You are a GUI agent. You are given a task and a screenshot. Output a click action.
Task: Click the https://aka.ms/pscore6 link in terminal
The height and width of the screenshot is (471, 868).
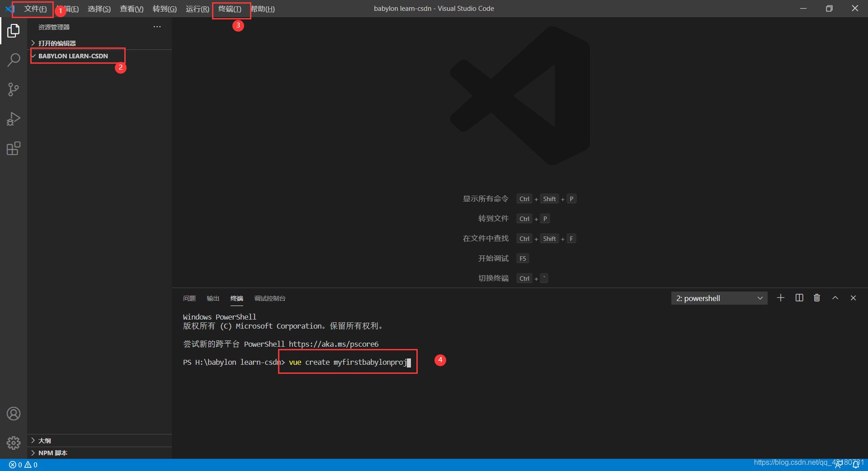[x=334, y=344]
